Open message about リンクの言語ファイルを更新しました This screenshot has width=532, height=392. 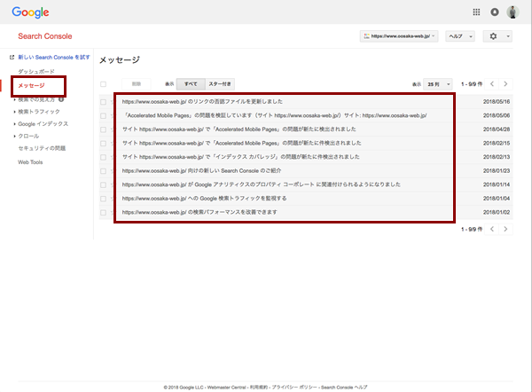202,101
